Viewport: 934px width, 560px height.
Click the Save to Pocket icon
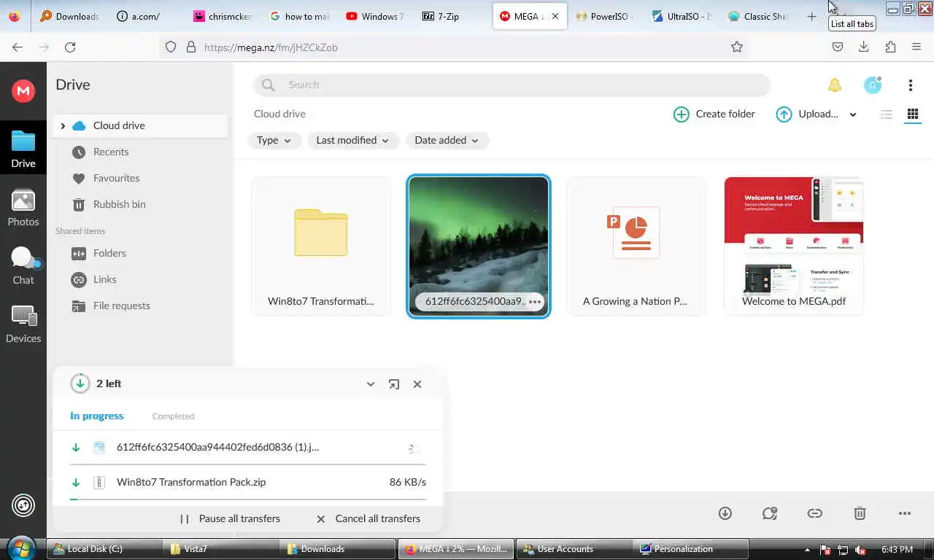point(838,47)
